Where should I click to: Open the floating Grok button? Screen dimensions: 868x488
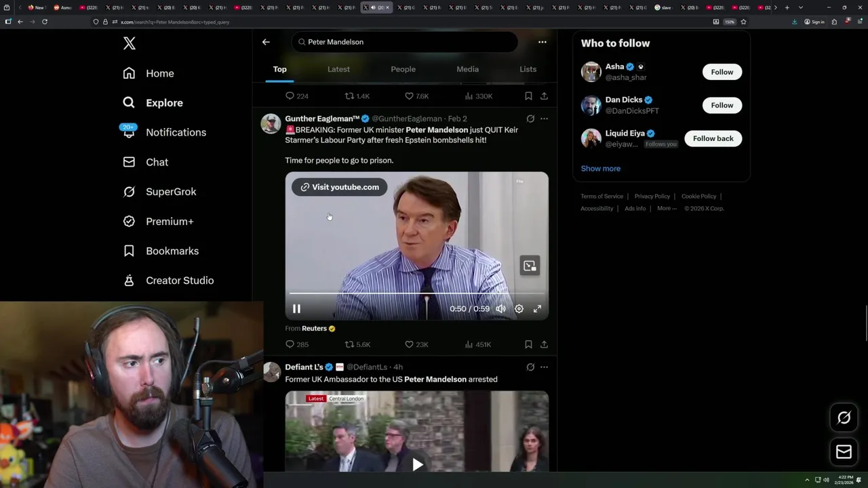[x=844, y=418]
